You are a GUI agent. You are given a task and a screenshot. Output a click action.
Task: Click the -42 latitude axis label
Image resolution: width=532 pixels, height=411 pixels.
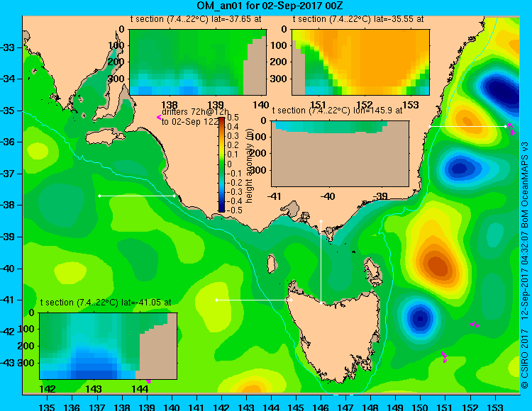7,332
